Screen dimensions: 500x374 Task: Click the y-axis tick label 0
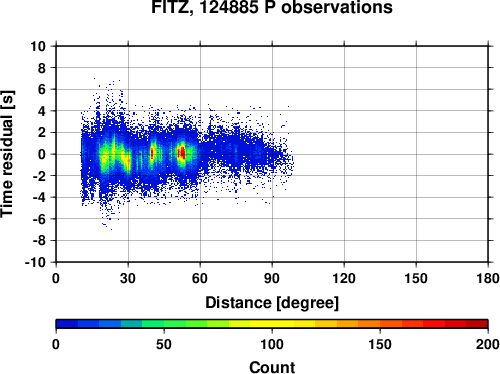(x=42, y=154)
